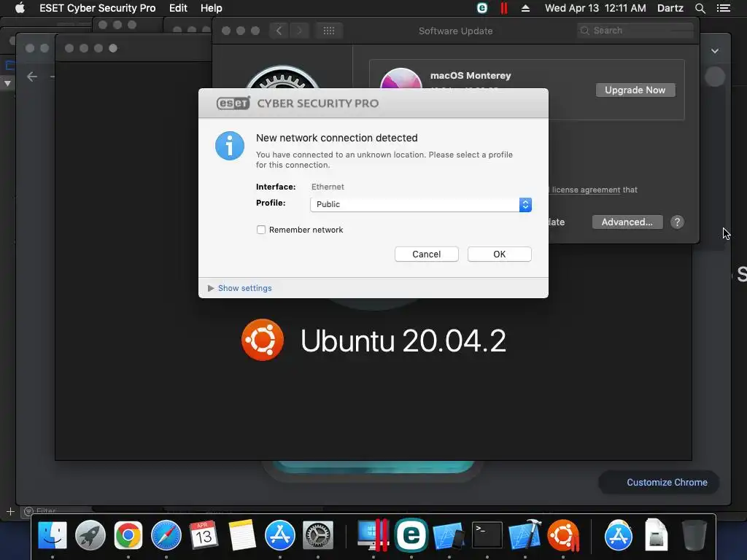Open help question mark in Software Update
The width and height of the screenshot is (747, 560).
click(677, 222)
